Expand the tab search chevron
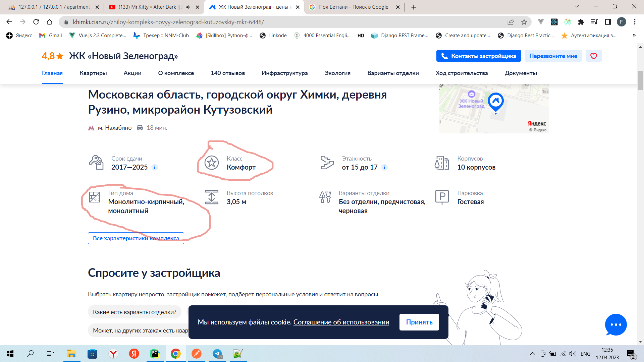The width and height of the screenshot is (644, 362). click(x=577, y=6)
